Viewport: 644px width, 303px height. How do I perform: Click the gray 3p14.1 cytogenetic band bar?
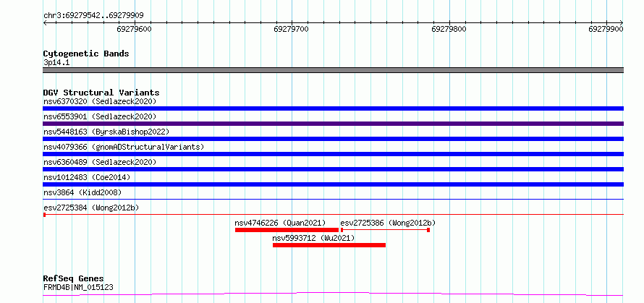[333, 70]
